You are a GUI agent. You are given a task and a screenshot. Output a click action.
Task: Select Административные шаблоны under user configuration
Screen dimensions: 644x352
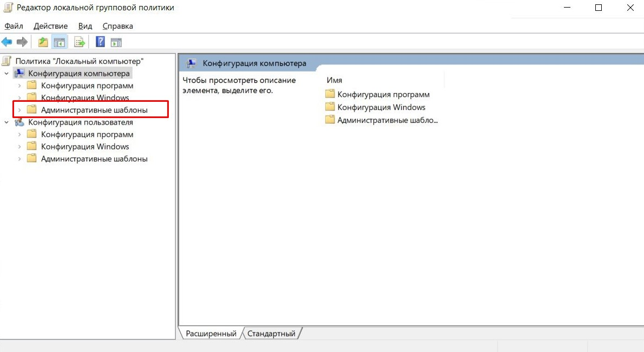[x=94, y=159]
